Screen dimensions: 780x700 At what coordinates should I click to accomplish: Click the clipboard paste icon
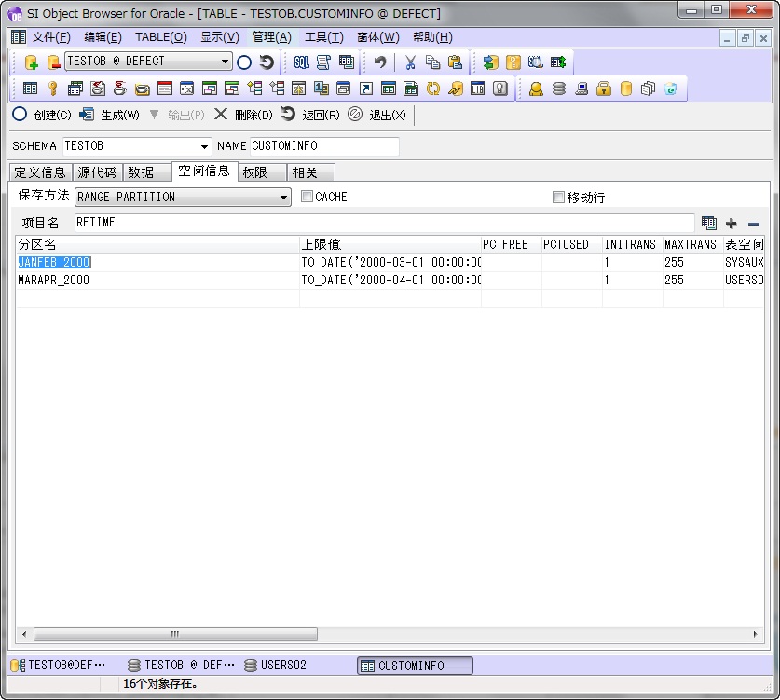(x=455, y=62)
